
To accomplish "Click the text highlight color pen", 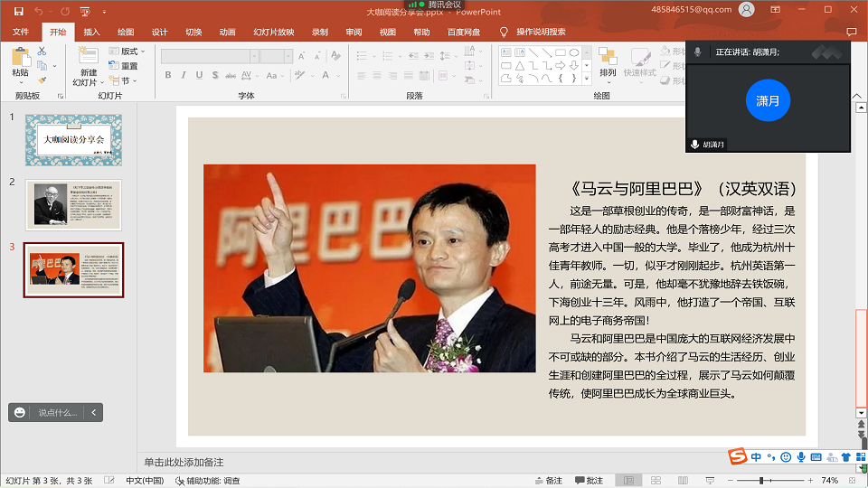I will tap(299, 75).
